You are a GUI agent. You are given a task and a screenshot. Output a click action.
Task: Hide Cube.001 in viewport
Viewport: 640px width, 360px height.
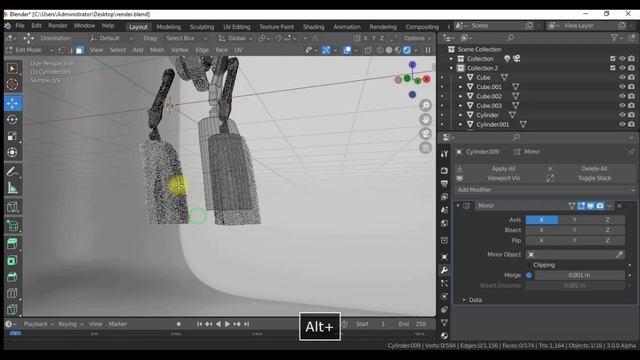(x=622, y=87)
